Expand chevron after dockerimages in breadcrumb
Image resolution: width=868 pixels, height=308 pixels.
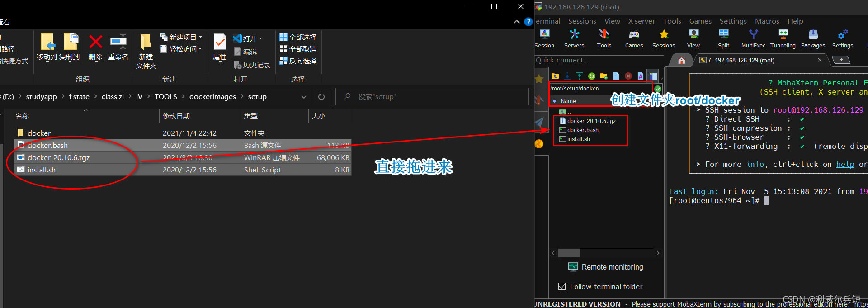242,96
